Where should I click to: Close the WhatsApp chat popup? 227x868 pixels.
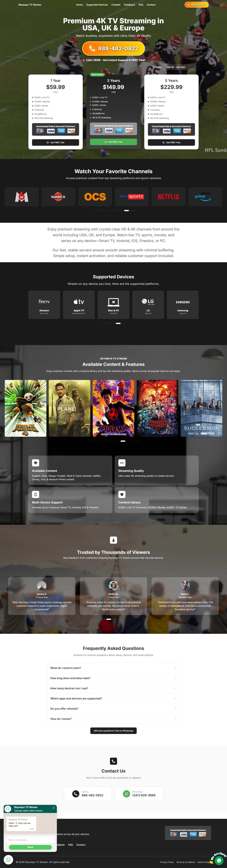pos(54,808)
